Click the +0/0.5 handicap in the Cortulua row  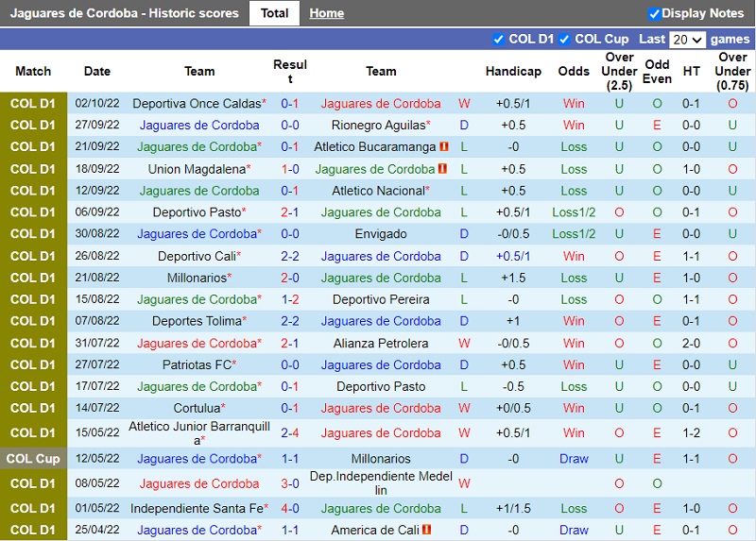[x=513, y=408]
